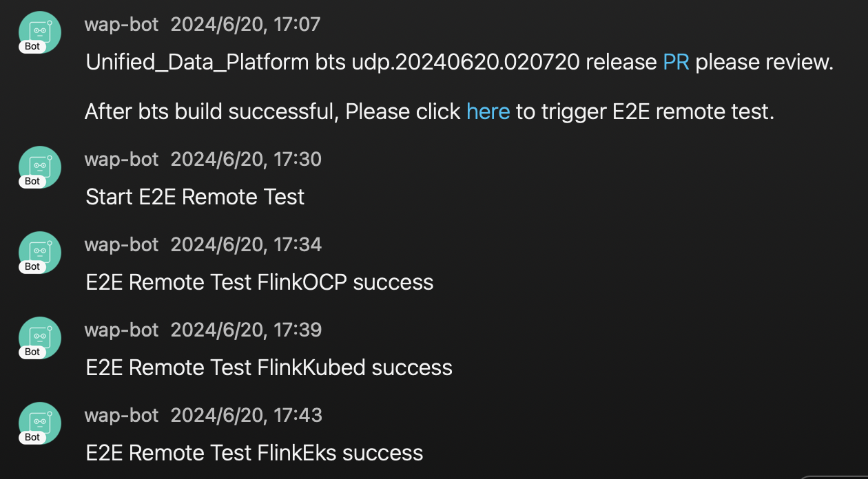This screenshot has height=479, width=868.
Task: Click wap-bot username on the 17:07 message
Action: (122, 25)
